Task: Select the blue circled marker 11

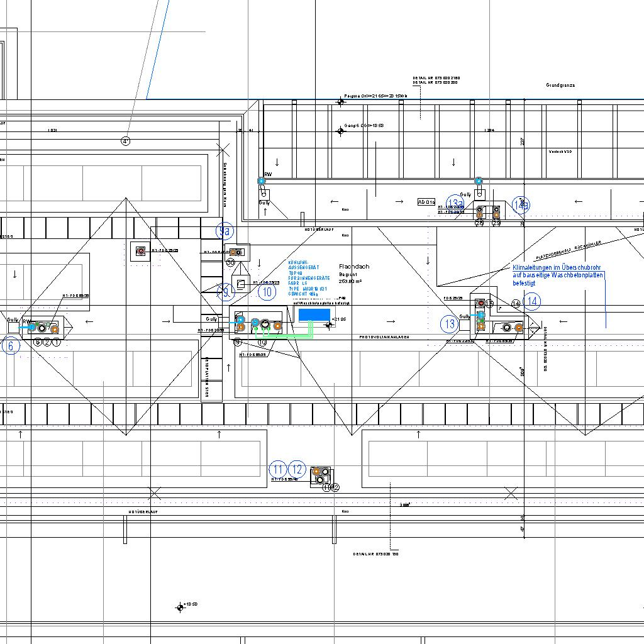Action: pyautogui.click(x=277, y=469)
